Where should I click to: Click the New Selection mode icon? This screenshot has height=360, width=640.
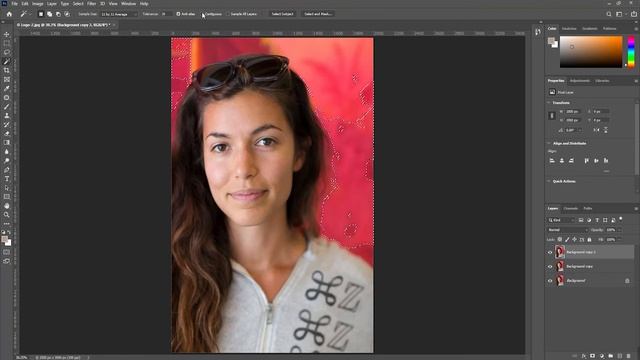pos(41,14)
